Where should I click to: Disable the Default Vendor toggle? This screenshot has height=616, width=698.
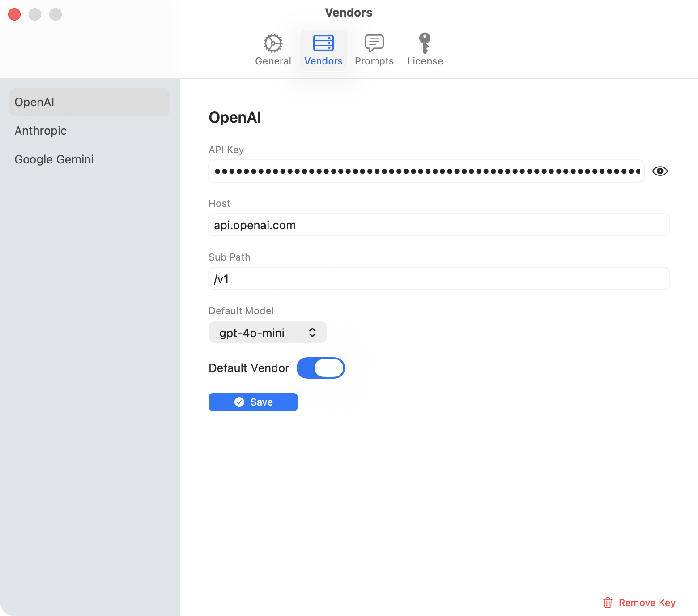pos(321,368)
